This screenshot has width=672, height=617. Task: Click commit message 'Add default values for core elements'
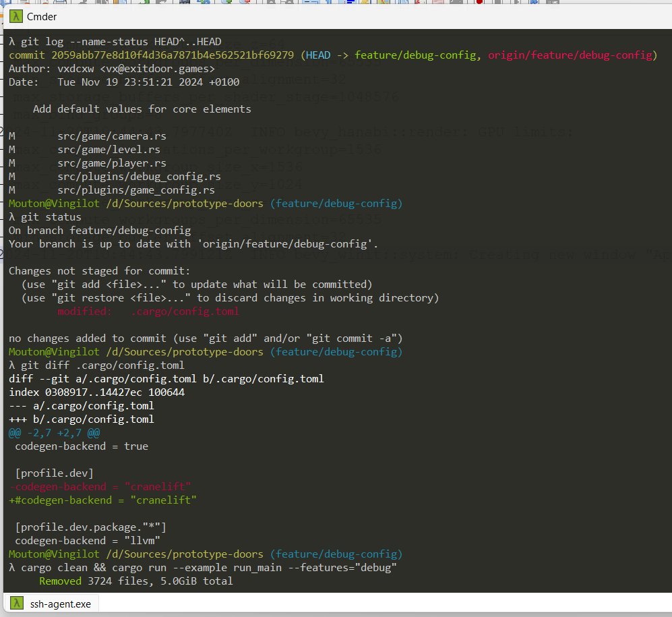coord(142,109)
